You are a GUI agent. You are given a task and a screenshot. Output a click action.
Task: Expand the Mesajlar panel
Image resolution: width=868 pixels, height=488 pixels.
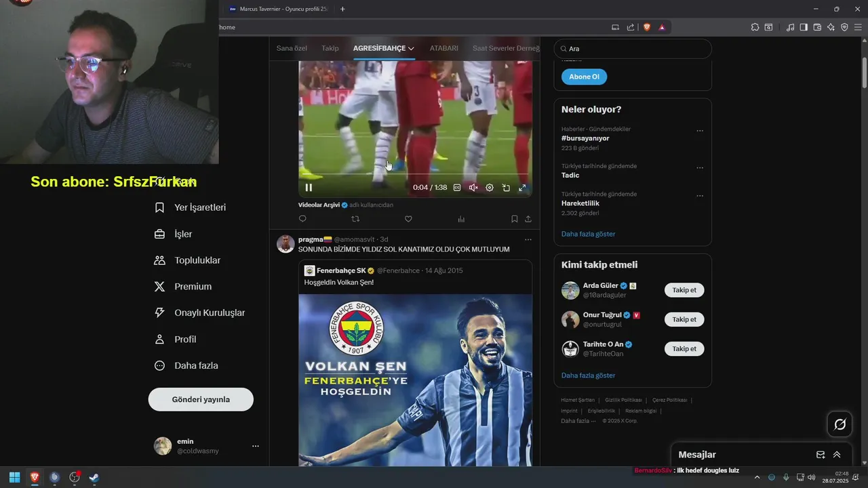837,455
